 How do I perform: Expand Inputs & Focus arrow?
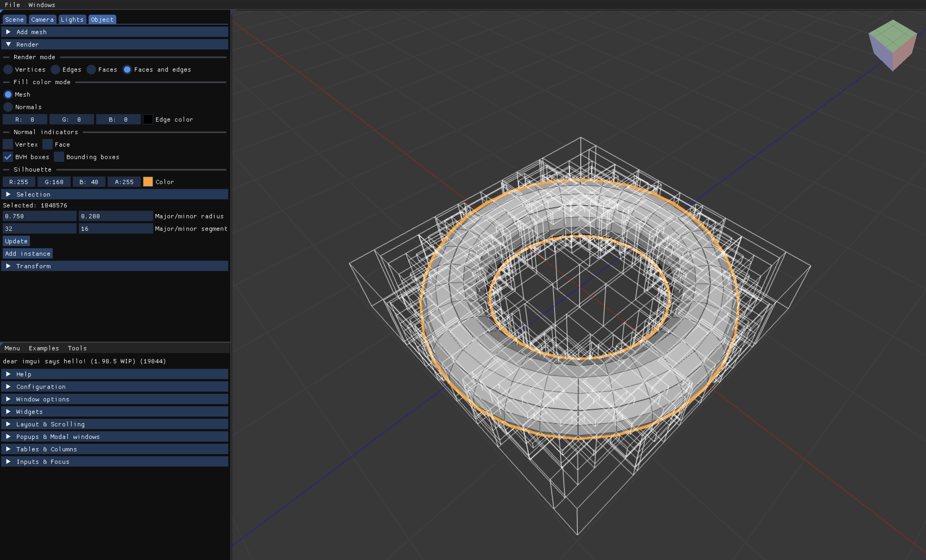coord(8,462)
